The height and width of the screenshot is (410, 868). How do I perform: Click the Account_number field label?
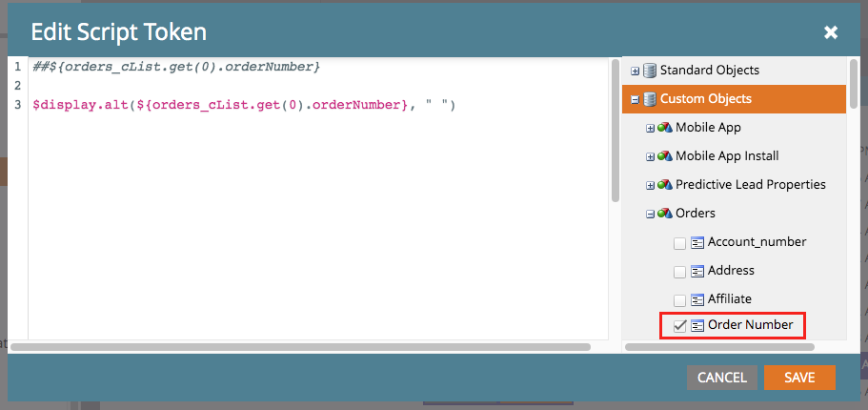pos(757,242)
